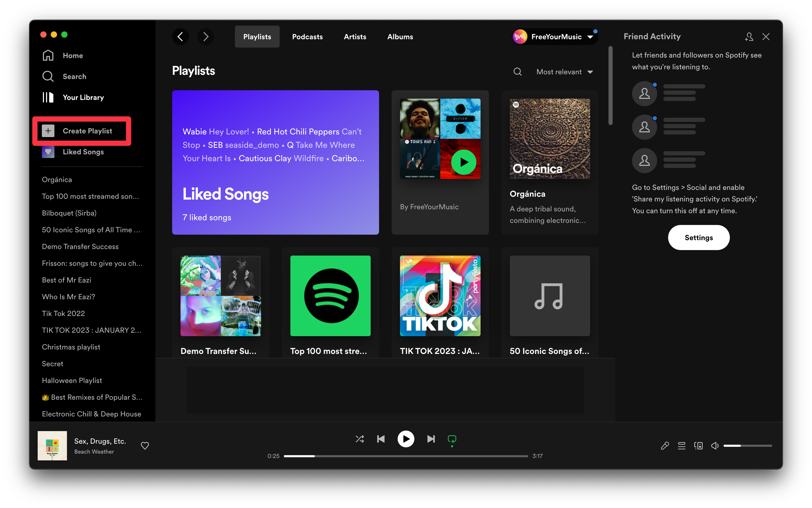Image resolution: width=812 pixels, height=508 pixels.
Task: Select Orgánica in the sidebar list
Action: tap(57, 179)
